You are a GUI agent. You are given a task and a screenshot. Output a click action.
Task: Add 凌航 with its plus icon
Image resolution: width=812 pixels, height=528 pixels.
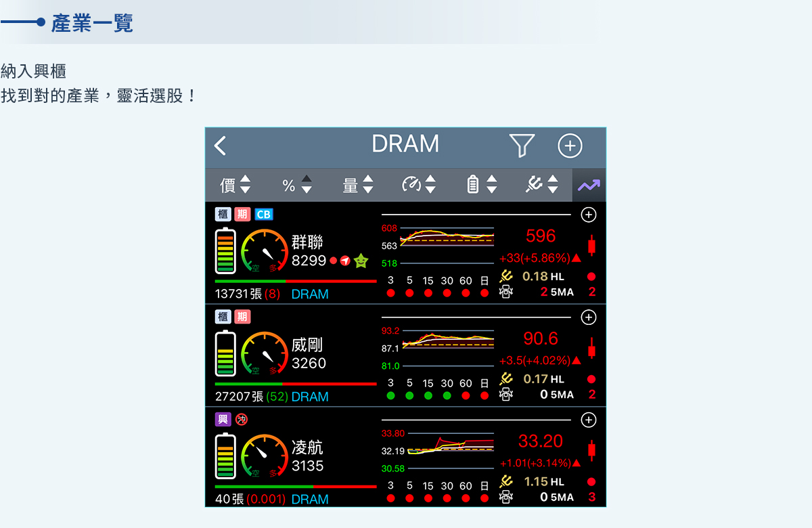click(x=589, y=420)
